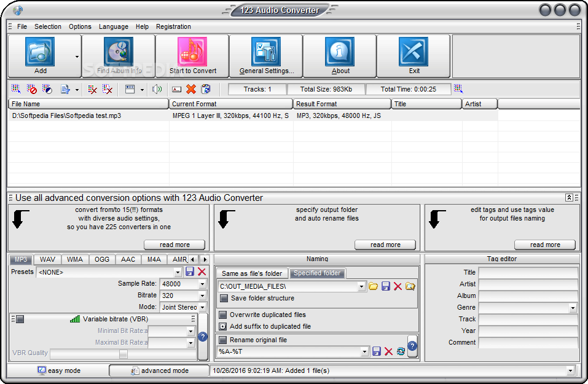Browse for output folder with folder icon
The image size is (588, 384).
(x=373, y=286)
